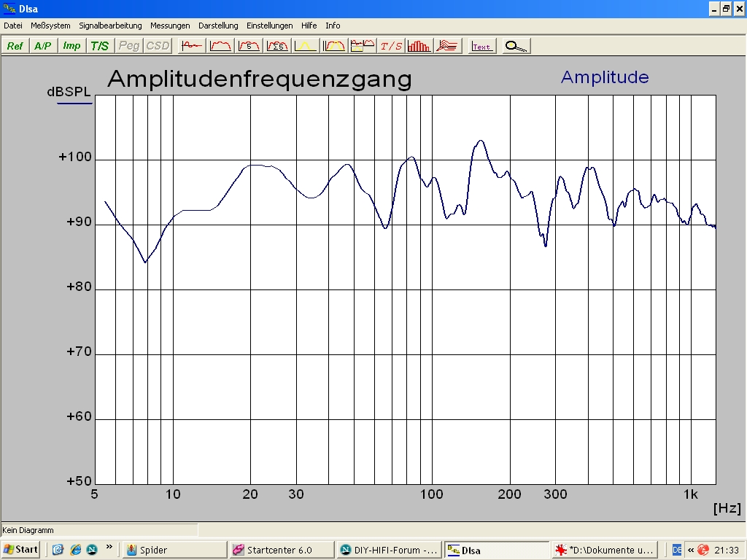Select the yellow peak curve icon
The image size is (747, 560).
point(306,46)
